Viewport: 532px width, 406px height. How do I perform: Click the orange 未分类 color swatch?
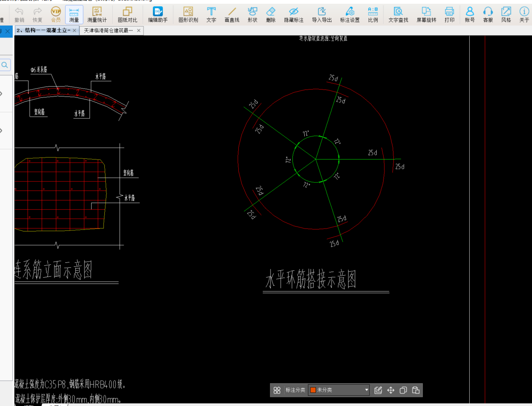[313, 390]
